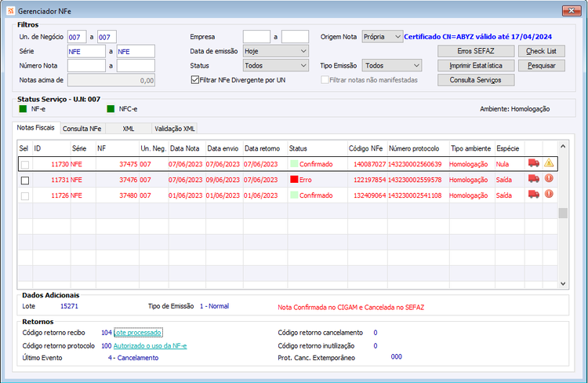Click the Gerenciador NFe title bar app icon
The width and height of the screenshot is (588, 383).
(11, 11)
